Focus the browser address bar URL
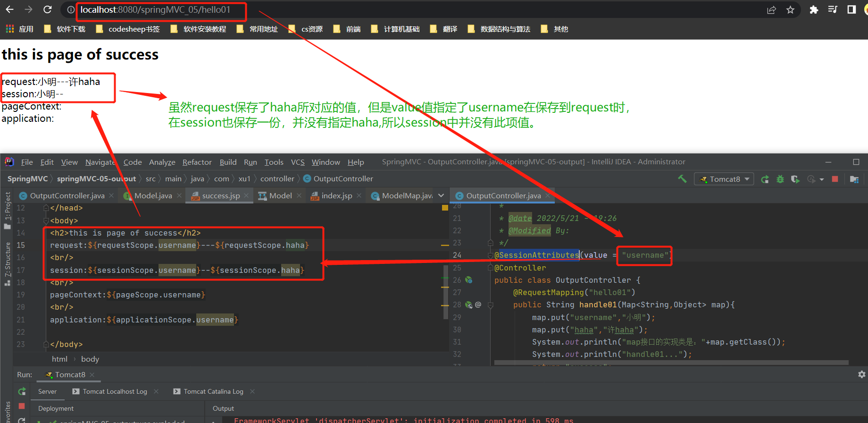The width and height of the screenshot is (868, 423). click(155, 10)
